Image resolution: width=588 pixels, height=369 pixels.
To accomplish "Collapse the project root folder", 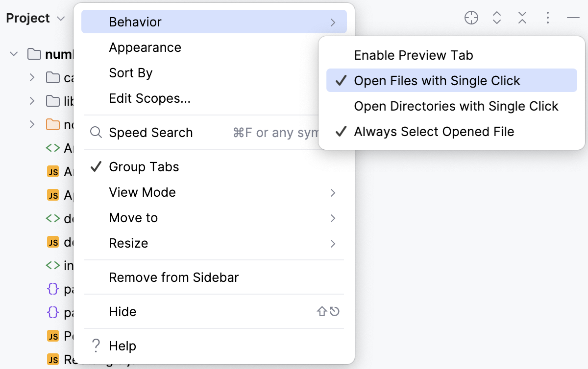I will (13, 54).
